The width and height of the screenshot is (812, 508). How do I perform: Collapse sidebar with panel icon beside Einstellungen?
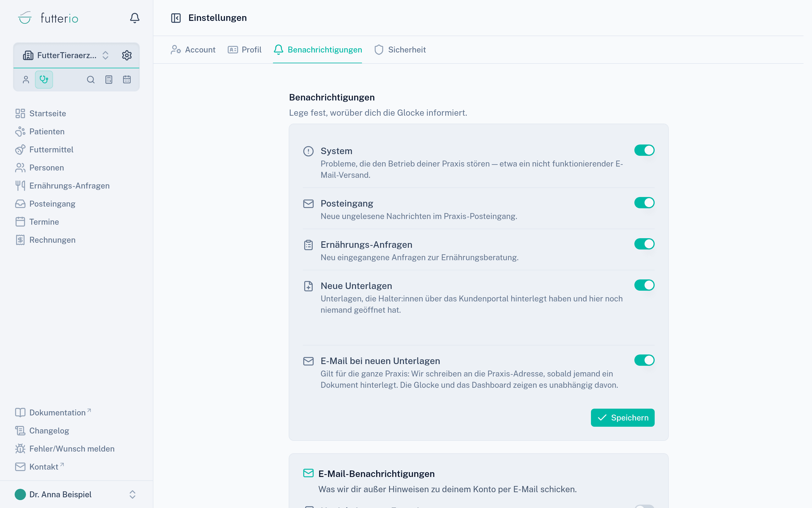tap(176, 18)
